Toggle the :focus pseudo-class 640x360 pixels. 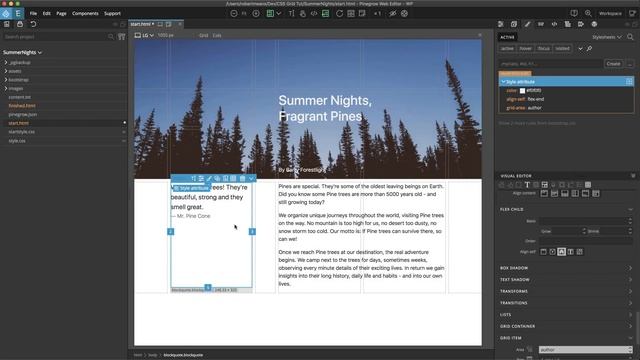543,49
